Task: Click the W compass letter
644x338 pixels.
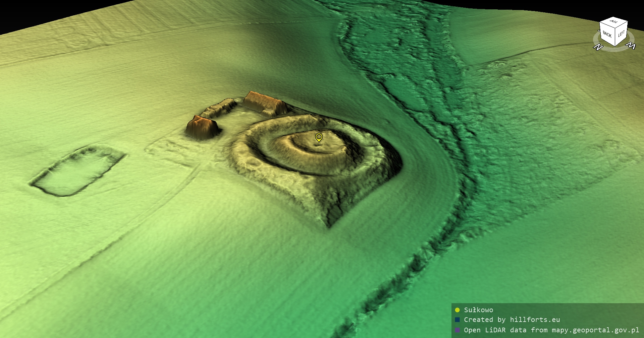Action: click(x=631, y=46)
